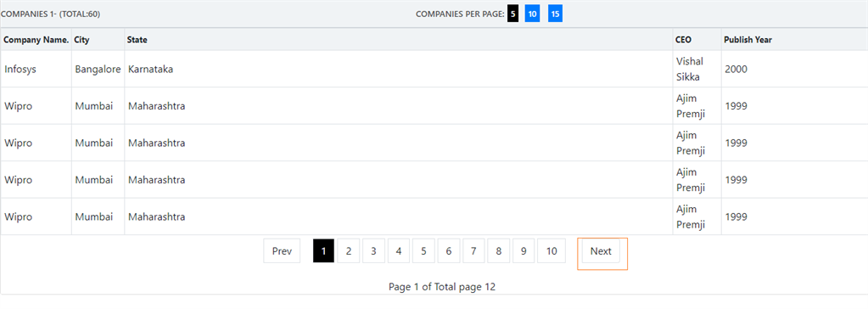Image resolution: width=868 pixels, height=309 pixels.
Task: Select the Infosys company cell
Action: coord(36,69)
